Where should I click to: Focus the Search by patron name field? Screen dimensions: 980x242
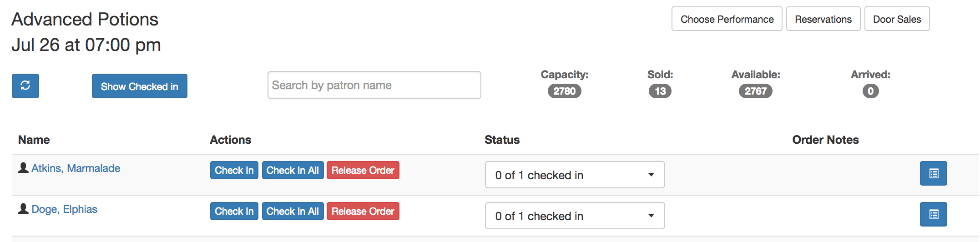pos(374,85)
